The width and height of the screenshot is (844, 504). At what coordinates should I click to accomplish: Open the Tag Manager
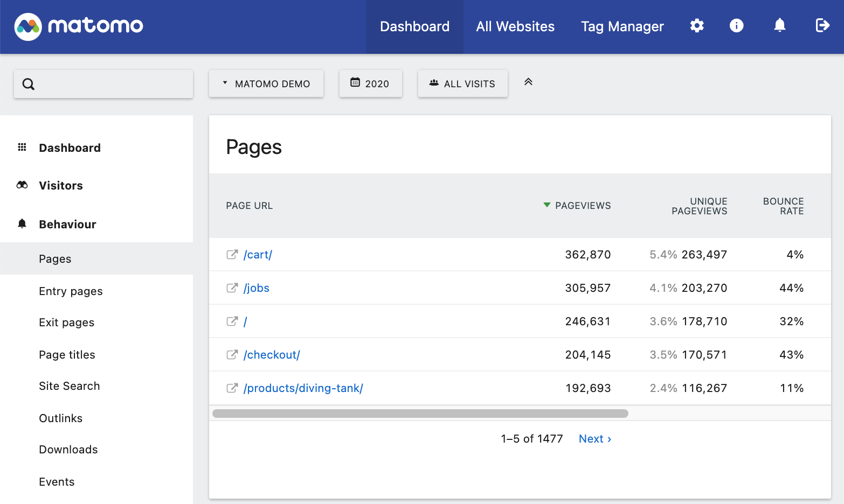click(622, 26)
